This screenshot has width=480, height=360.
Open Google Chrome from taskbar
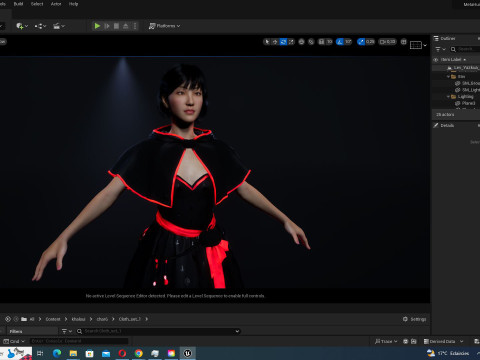pos(139,353)
